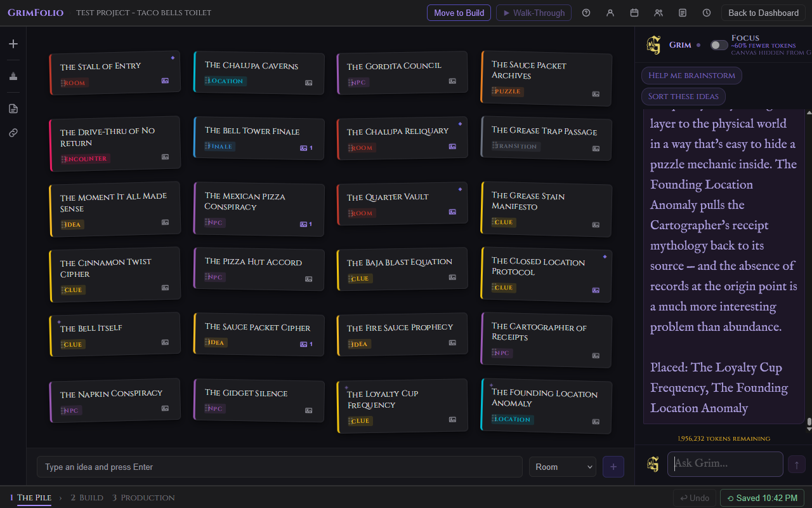Open the document icon in left sidebar

pos(13,109)
